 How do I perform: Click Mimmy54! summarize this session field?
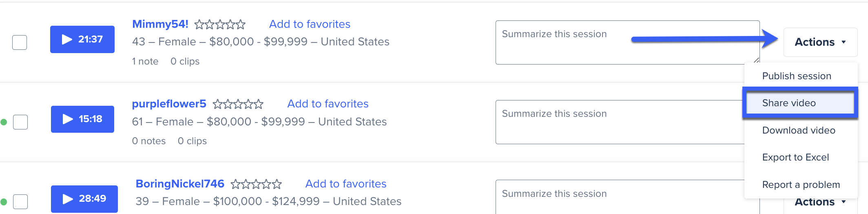coord(627,42)
